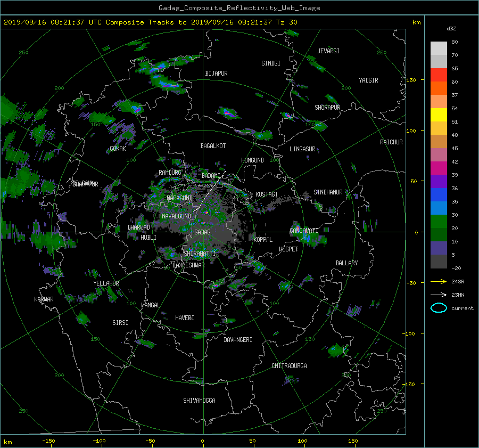Click the DAVANGERI city label
This screenshot has width=479, height=448.
[x=238, y=340]
